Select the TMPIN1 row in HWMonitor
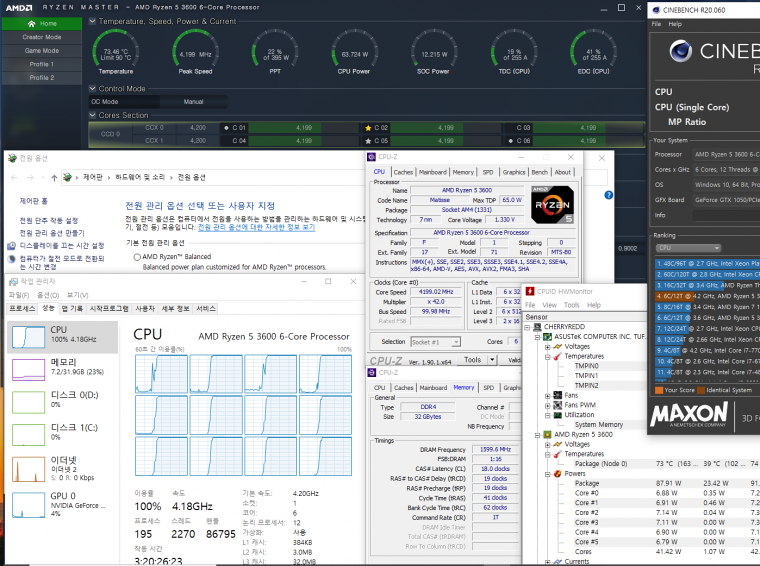Viewport: 760px width, 566px height. [x=586, y=376]
